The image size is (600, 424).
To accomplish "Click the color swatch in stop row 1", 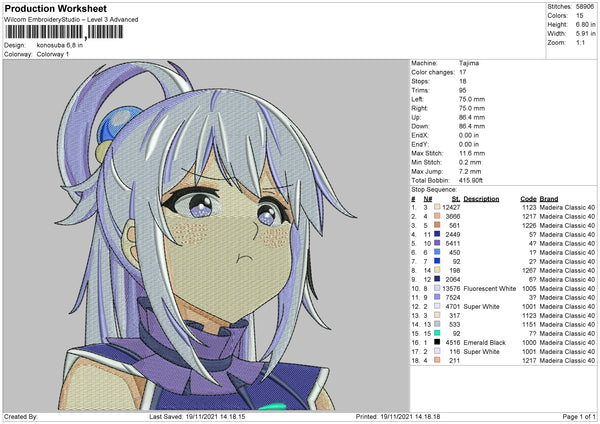I will [x=437, y=207].
